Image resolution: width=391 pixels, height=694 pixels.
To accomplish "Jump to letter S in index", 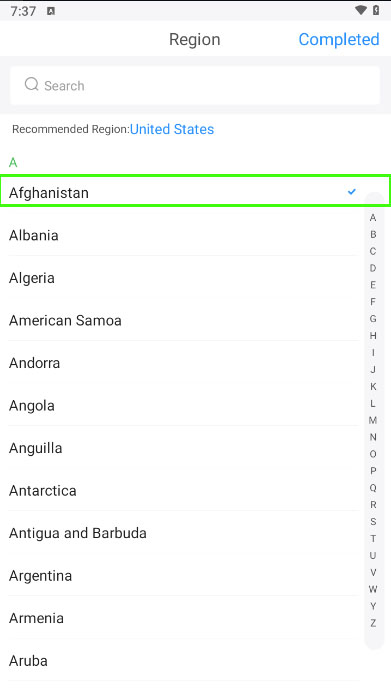I will [373, 521].
